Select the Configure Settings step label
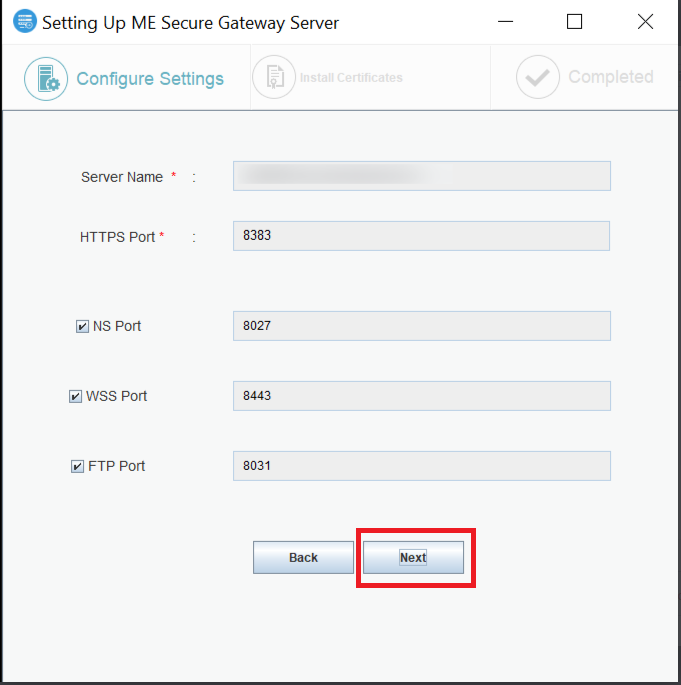The width and height of the screenshot is (681, 685). point(150,79)
